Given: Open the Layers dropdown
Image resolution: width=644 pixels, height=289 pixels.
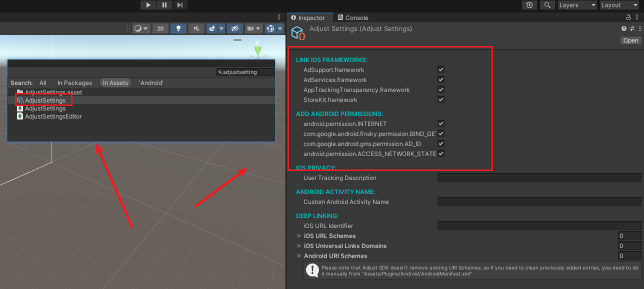Looking at the screenshot, I should (577, 5).
